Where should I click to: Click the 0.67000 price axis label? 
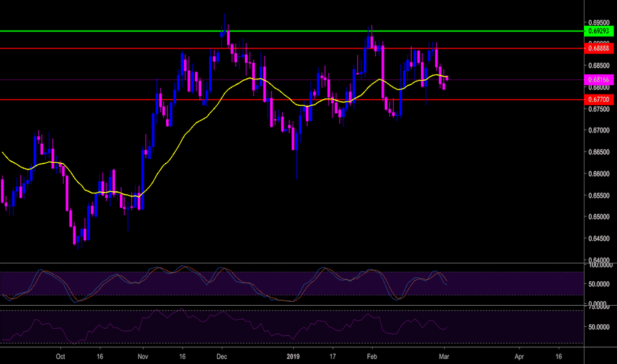tap(598, 130)
